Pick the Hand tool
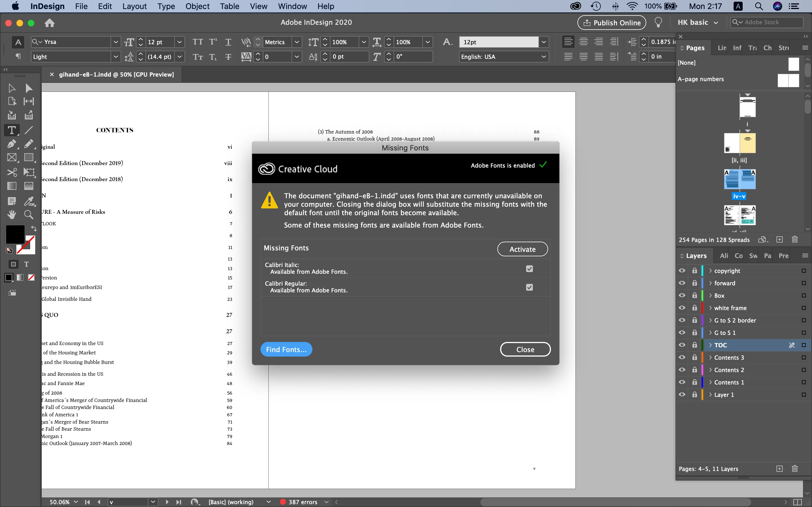This screenshot has width=812, height=507. pos(11,215)
